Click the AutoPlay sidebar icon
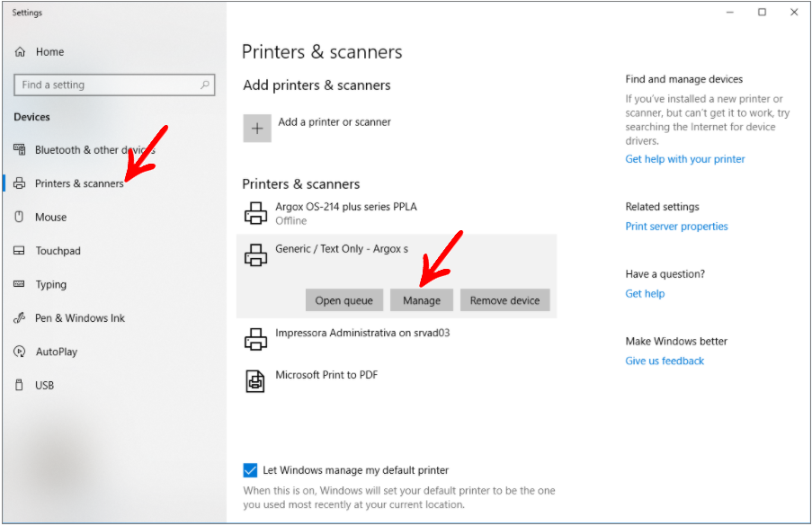812x526 pixels. [19, 352]
